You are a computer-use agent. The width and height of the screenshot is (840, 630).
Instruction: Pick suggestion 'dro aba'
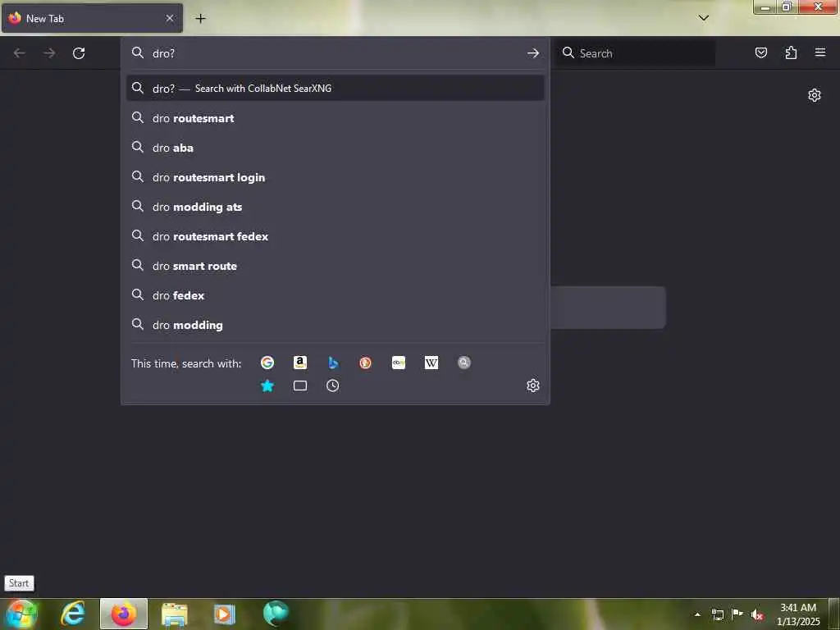(336, 148)
